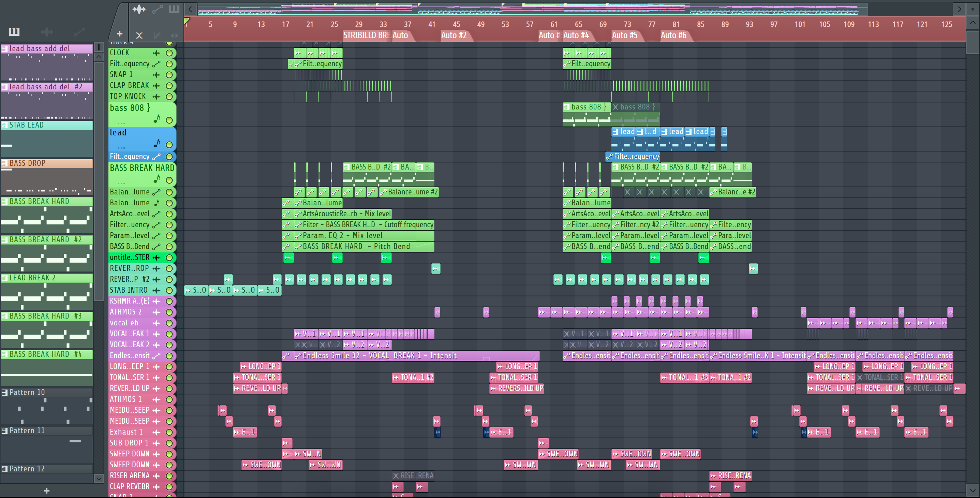Add a new pattern with the picker plus

pos(46,491)
